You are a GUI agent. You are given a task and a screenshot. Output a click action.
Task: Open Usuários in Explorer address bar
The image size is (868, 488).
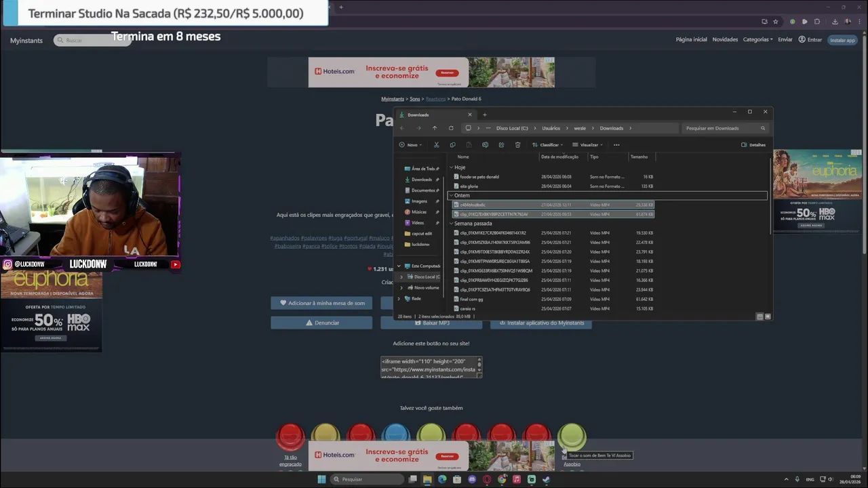coord(551,128)
